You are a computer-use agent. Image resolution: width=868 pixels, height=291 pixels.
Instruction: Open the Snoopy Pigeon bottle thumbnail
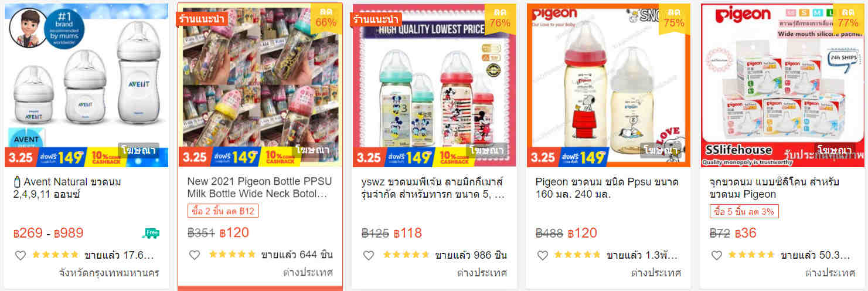608,85
